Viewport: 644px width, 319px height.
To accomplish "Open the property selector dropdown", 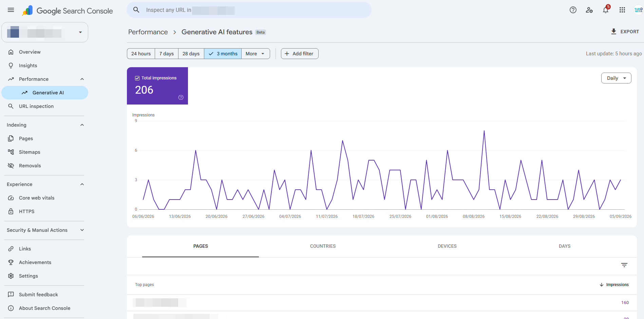I will pyautogui.click(x=45, y=32).
